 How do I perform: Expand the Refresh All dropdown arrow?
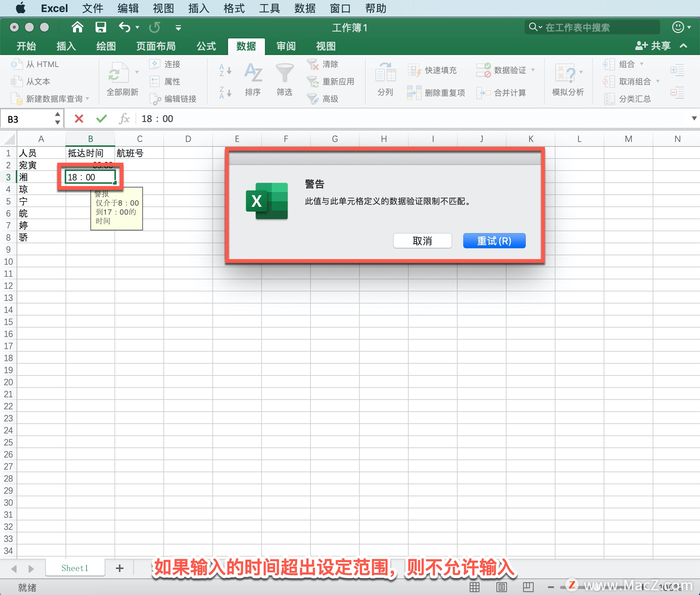(137, 72)
